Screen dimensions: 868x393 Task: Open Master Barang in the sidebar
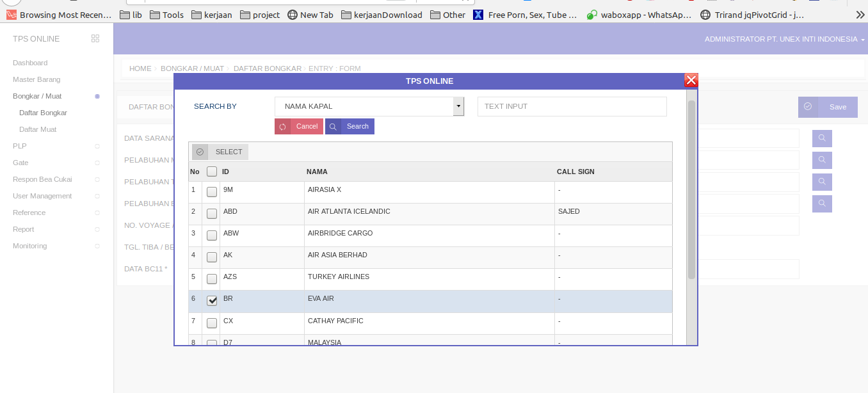[x=36, y=79]
